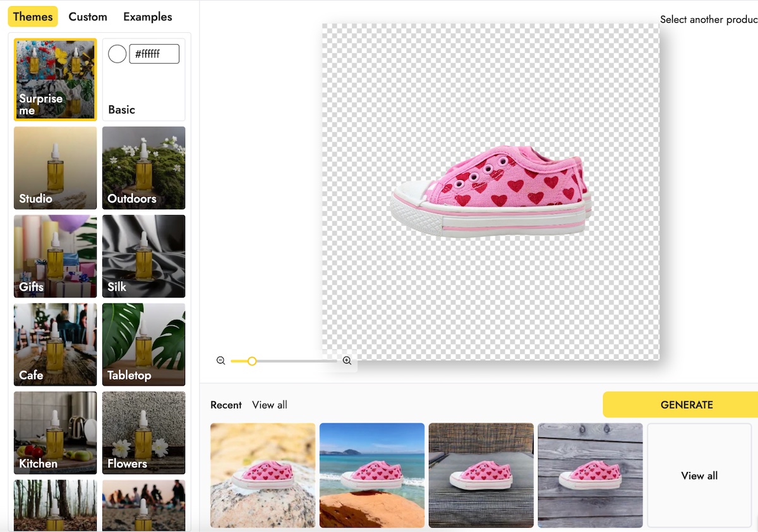Click the View all link beside Recent
The width and height of the screenshot is (758, 532).
click(270, 405)
